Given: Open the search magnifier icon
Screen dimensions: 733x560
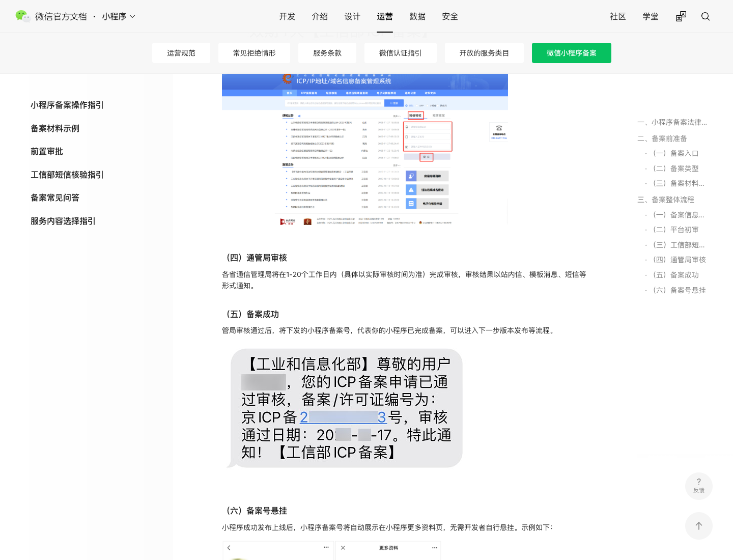Looking at the screenshot, I should [x=706, y=16].
